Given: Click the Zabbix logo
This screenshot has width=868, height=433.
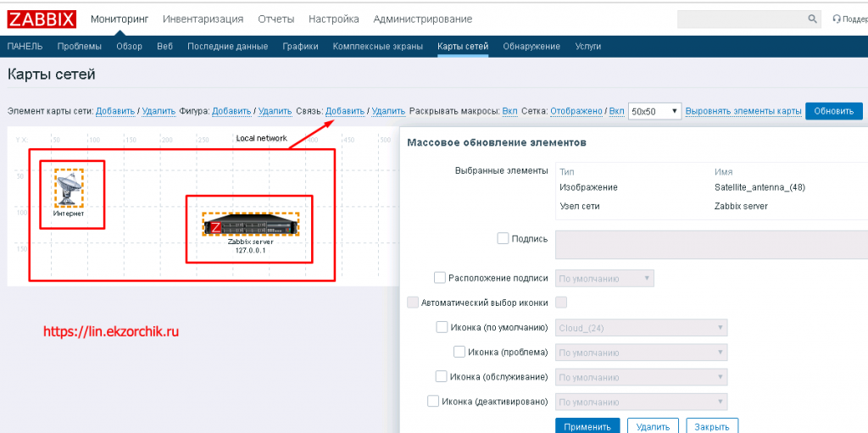Looking at the screenshot, I should tap(42, 19).
